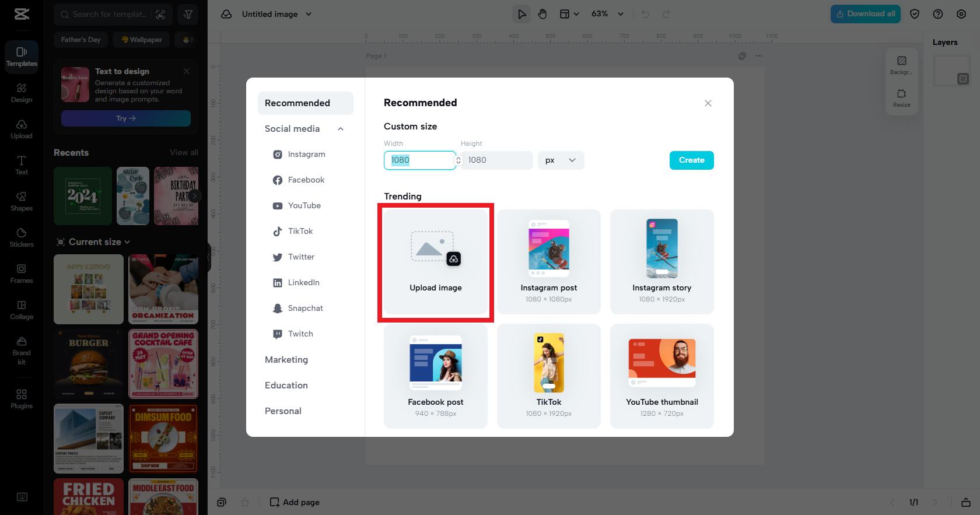Open the Background panel option
980x515 pixels.
[901, 65]
